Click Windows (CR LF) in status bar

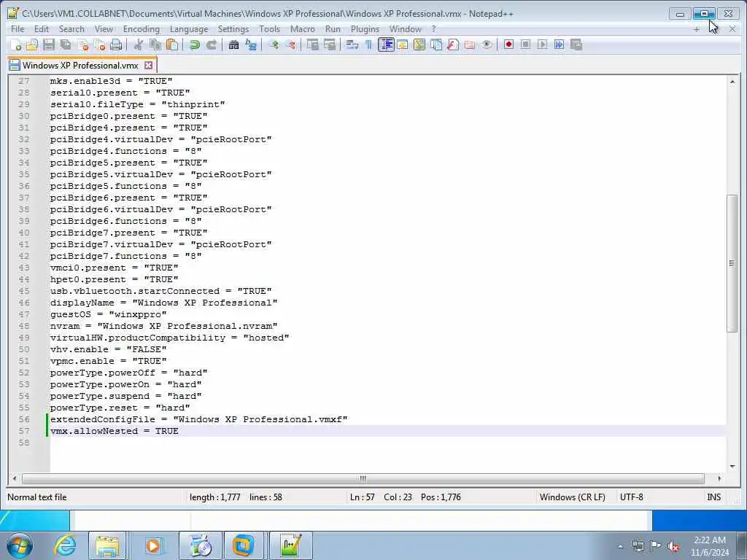pos(572,497)
